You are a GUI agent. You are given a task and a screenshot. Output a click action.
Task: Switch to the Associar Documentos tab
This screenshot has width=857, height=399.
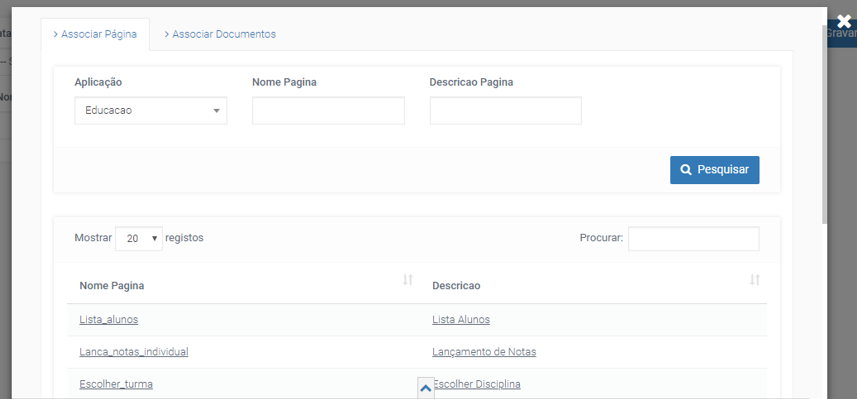tap(220, 34)
